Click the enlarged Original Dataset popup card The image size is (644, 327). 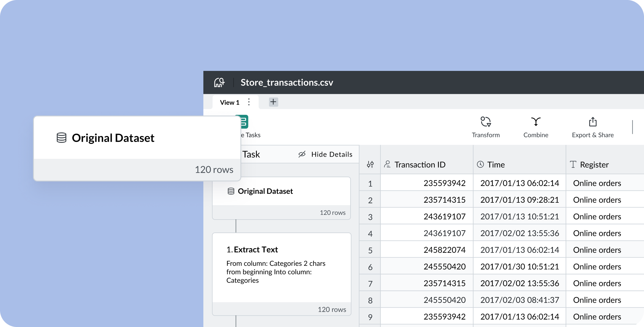tap(137, 148)
